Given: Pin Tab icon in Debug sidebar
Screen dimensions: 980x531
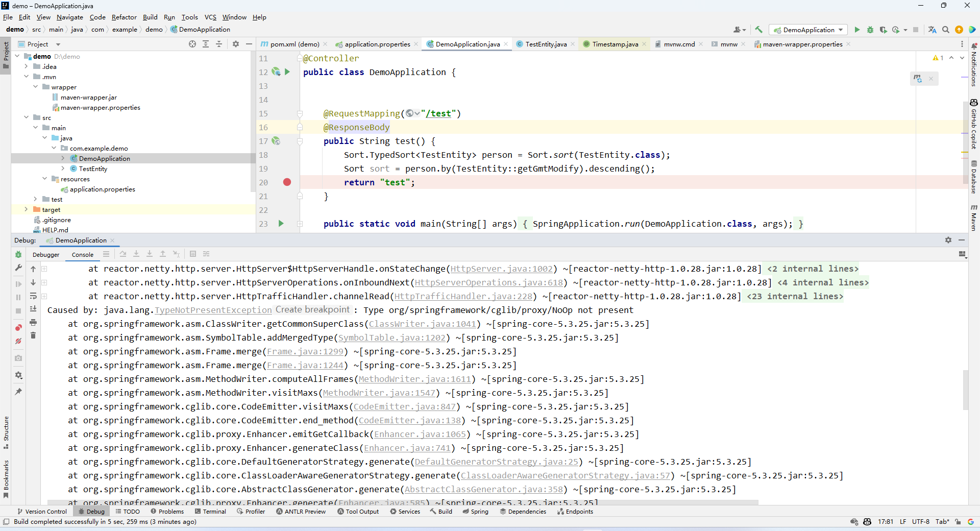Looking at the screenshot, I should pos(18,392).
